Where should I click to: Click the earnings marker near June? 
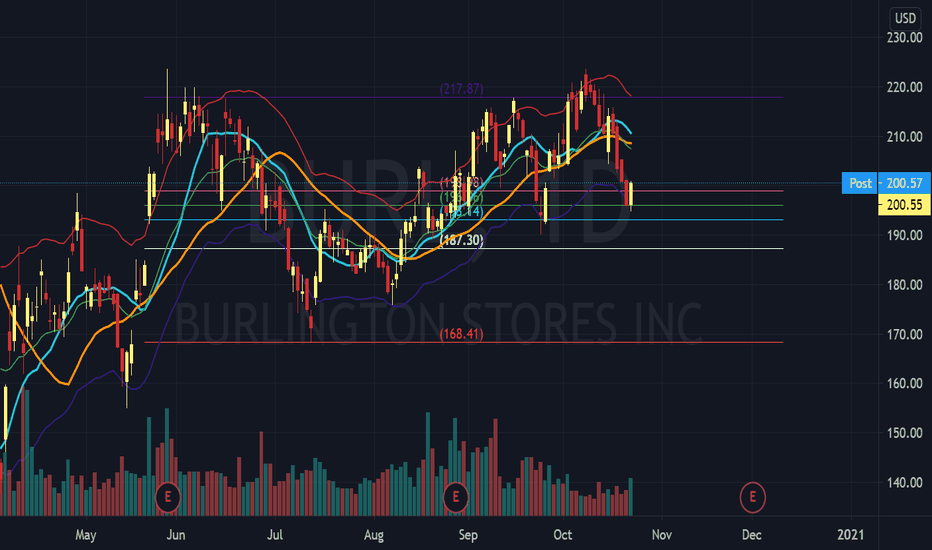168,496
